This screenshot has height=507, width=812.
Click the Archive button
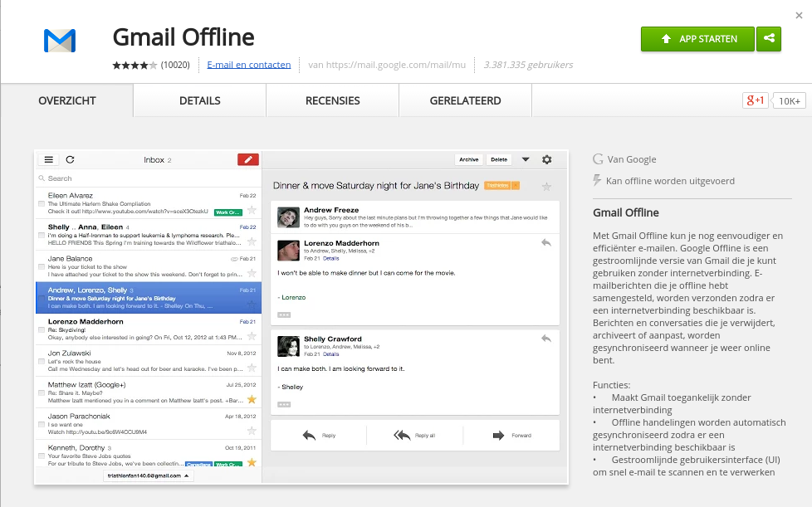point(468,159)
